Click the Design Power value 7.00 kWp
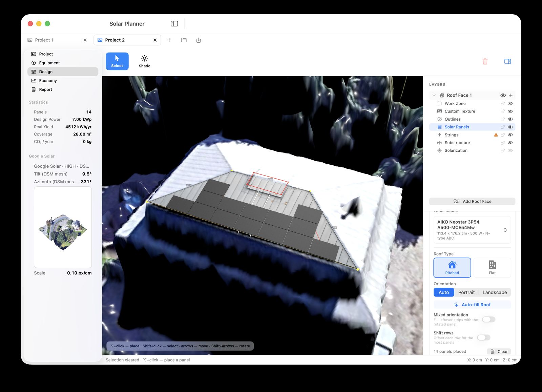This screenshot has height=392, width=542. click(x=82, y=119)
